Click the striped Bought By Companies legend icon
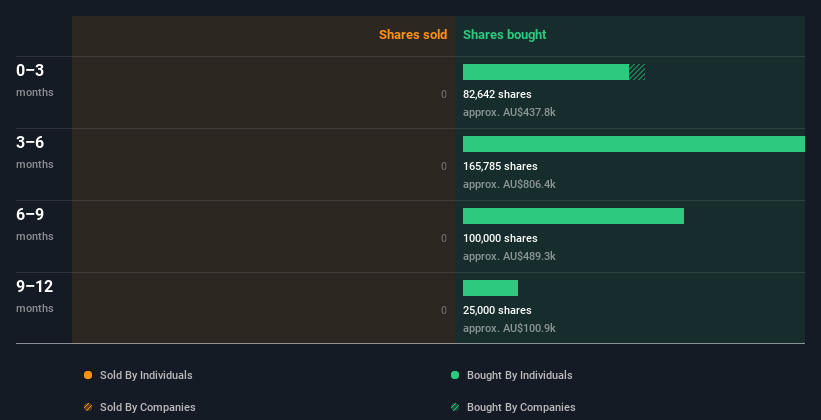The image size is (821, 420). click(455, 407)
